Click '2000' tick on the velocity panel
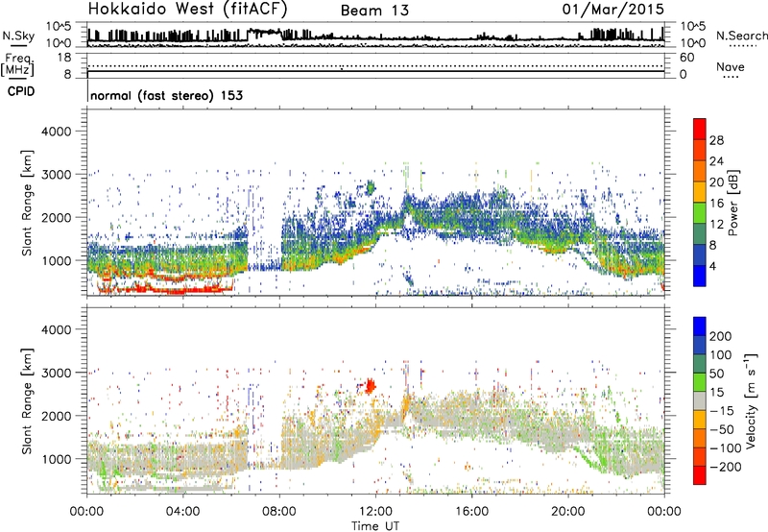The height and width of the screenshot is (532, 768). [x=57, y=416]
